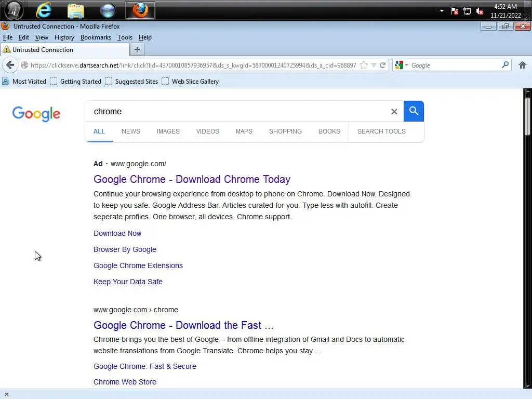
Task: Switch to the IMAGES tab
Action: coord(168,131)
